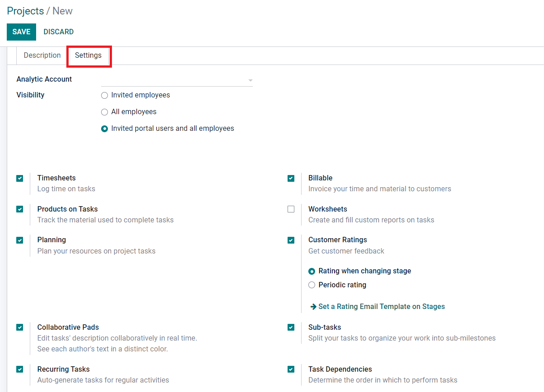Click 'Log time on tasks' description
Viewport: 544px width, 392px height.
(66, 189)
